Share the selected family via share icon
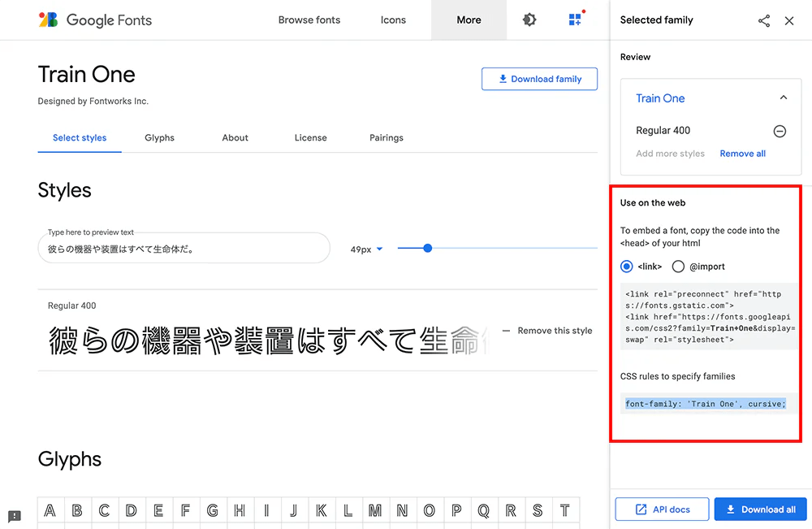The width and height of the screenshot is (812, 529). tap(764, 21)
